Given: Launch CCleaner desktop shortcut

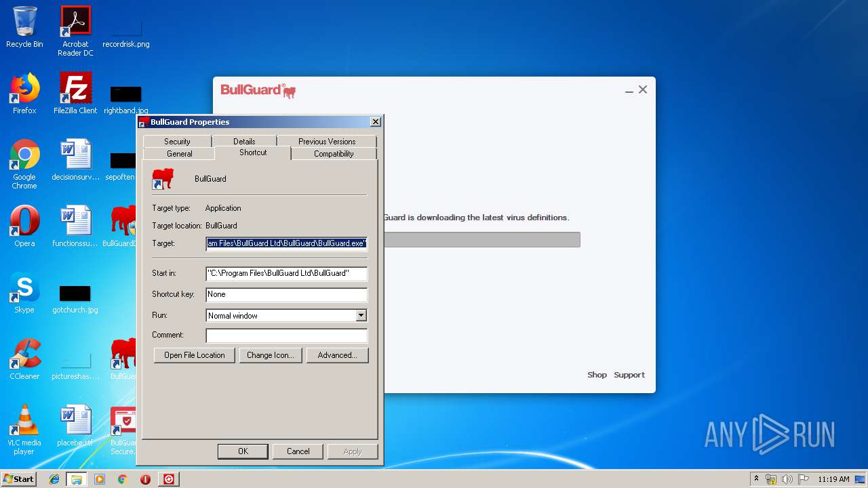Looking at the screenshot, I should point(24,359).
